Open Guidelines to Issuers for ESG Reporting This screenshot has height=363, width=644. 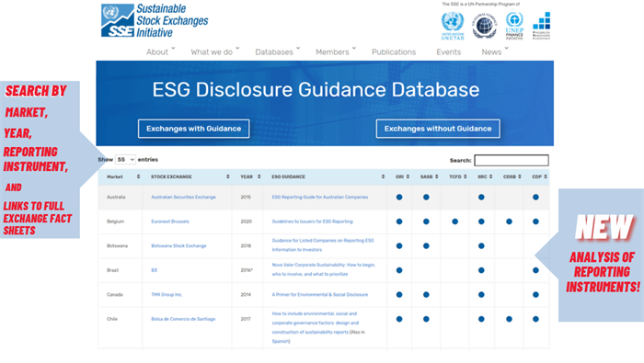pyautogui.click(x=312, y=221)
